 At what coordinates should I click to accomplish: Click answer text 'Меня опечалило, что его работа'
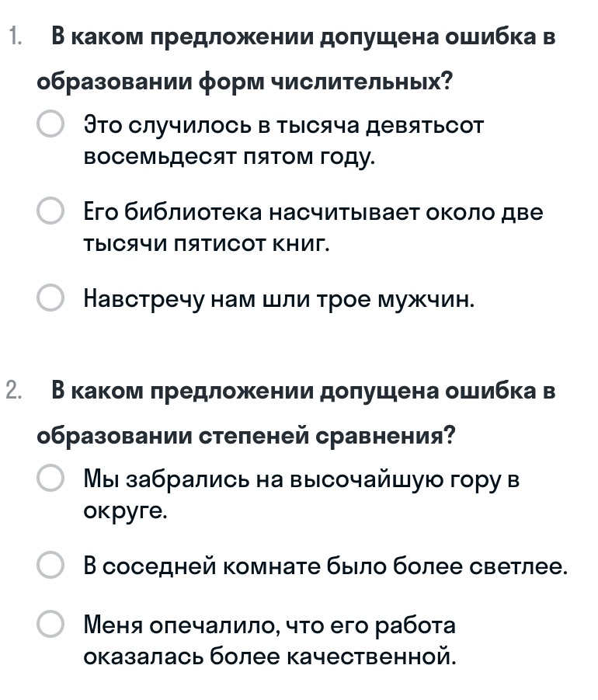[269, 625]
